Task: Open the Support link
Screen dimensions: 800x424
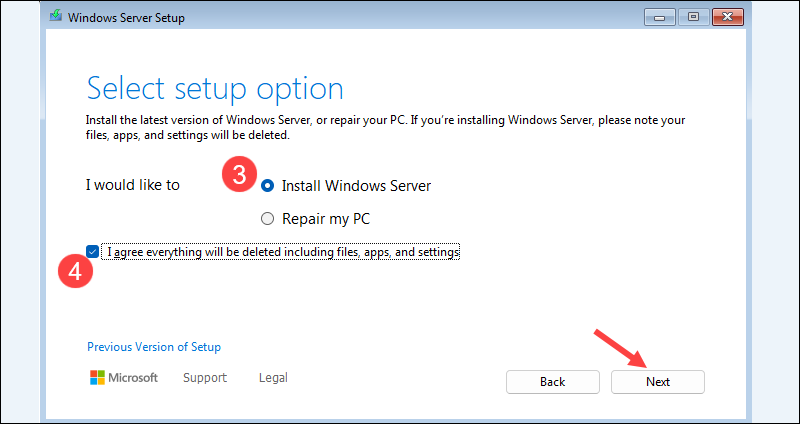Action: (x=205, y=378)
